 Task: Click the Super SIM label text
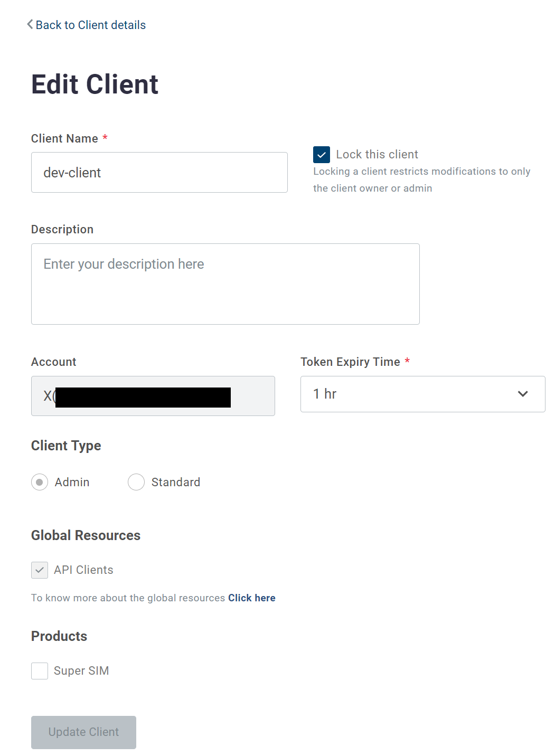tap(81, 671)
